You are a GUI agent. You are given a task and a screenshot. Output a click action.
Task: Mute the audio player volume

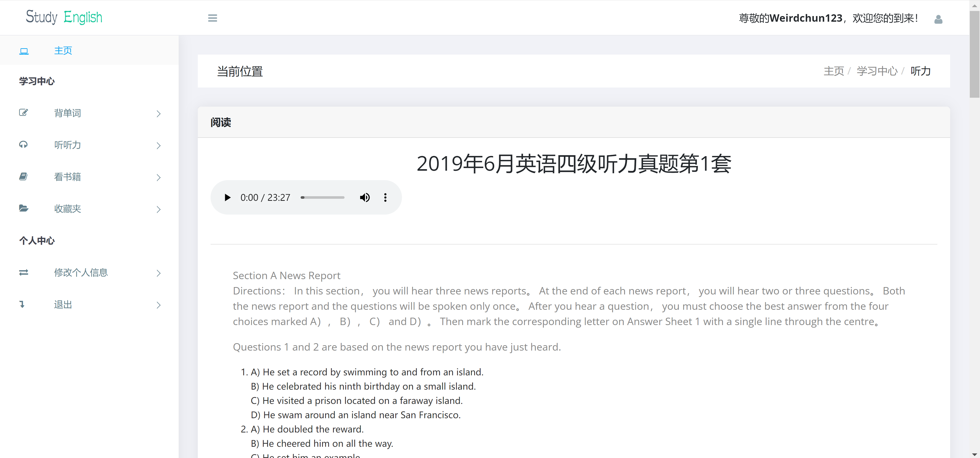(364, 197)
